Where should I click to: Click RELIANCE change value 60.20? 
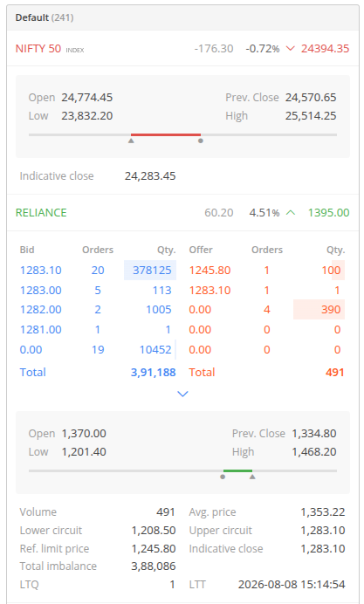tap(219, 213)
